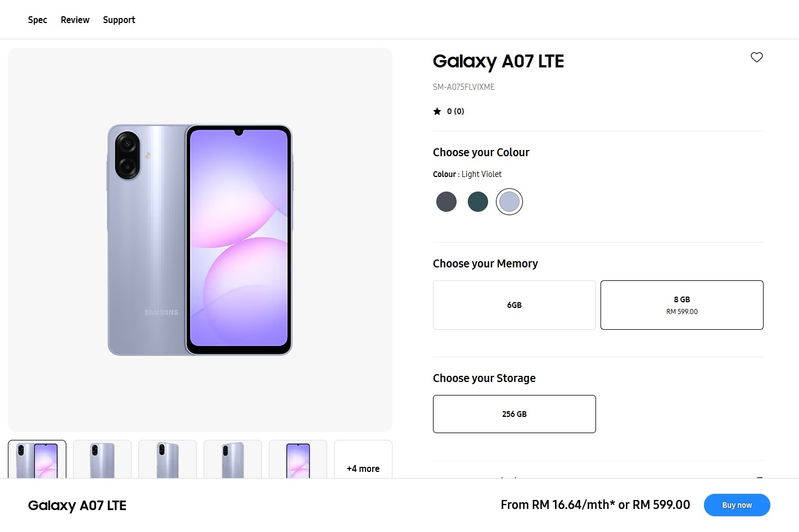Open the second phone back thumbnail

102,460
